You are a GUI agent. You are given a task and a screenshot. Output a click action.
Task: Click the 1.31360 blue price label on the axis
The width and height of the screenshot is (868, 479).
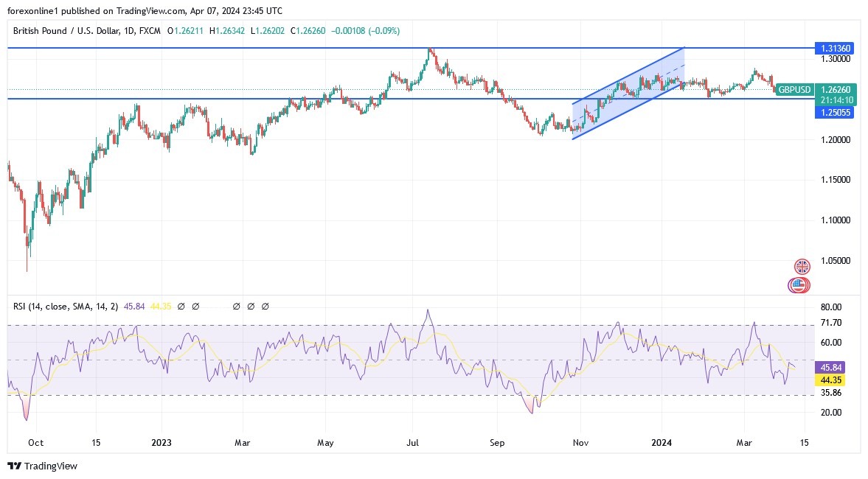[834, 47]
